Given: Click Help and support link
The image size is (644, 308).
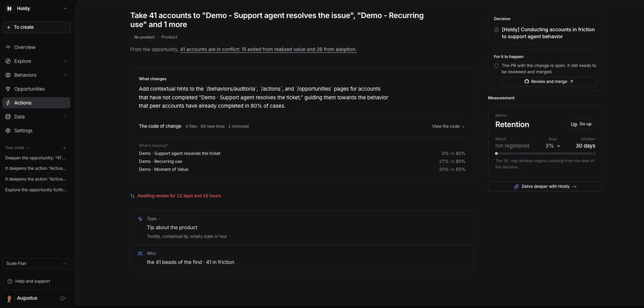Looking at the screenshot, I should click(33, 281).
